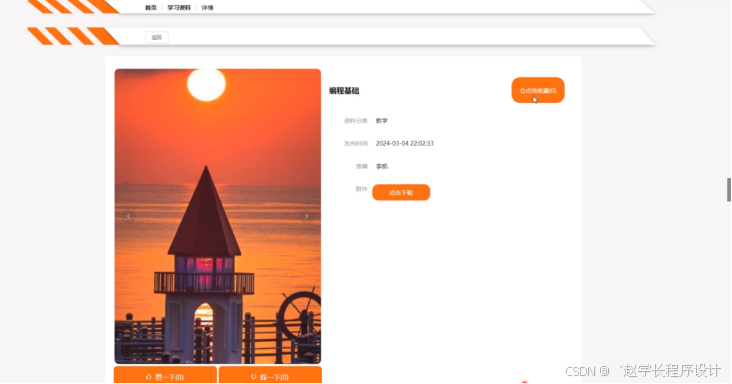Click the 返回 back button
The image size is (732, 384).
[x=157, y=37]
